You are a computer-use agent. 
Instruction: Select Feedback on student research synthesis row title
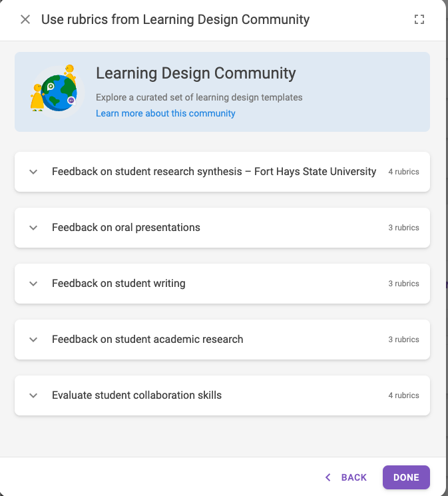[214, 172]
